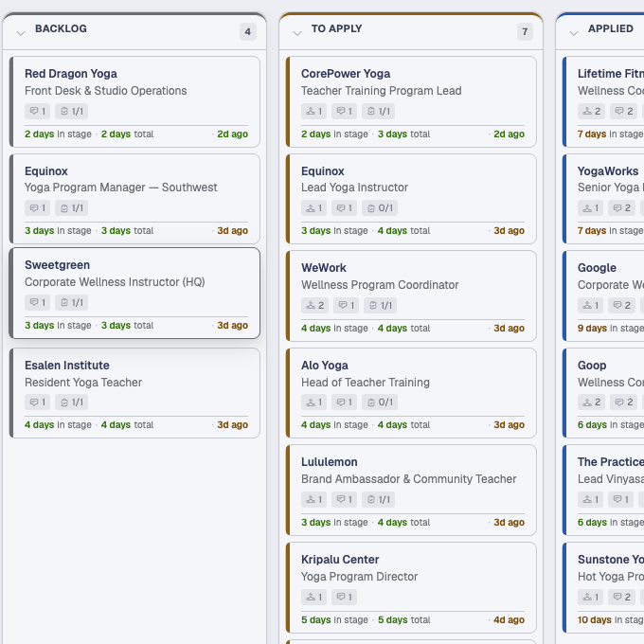Viewport: 644px width, 644px height.
Task: Open Red Dragon Yoga comments badge
Action: point(37,112)
